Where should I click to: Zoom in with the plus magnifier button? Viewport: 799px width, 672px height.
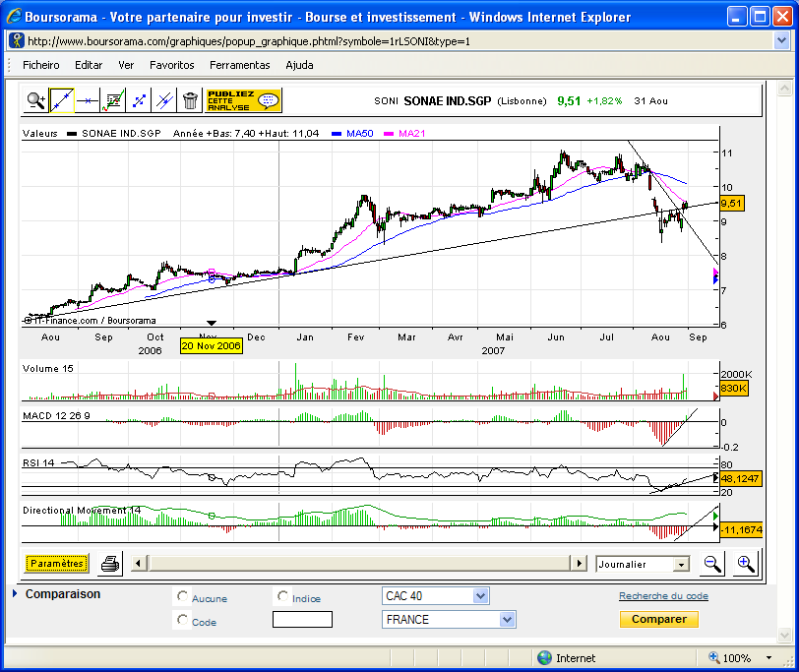(x=745, y=564)
